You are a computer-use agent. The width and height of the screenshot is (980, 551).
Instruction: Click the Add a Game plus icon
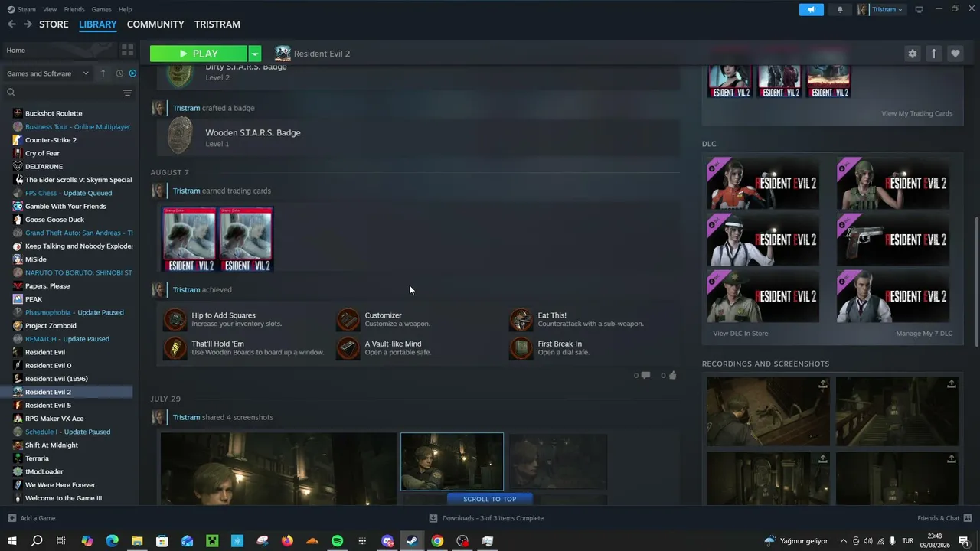[x=11, y=518]
